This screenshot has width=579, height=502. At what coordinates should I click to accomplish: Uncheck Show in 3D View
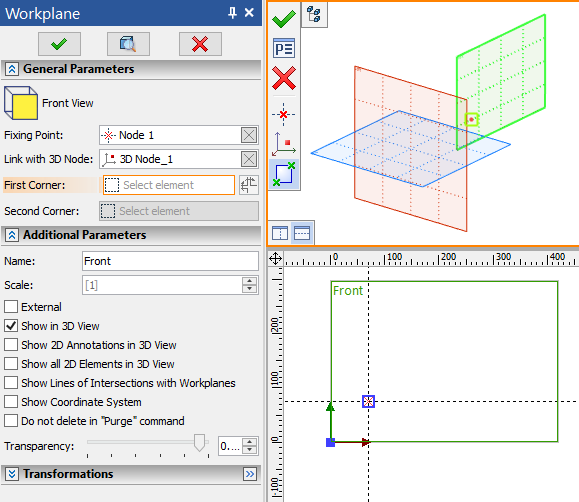pos(11,326)
